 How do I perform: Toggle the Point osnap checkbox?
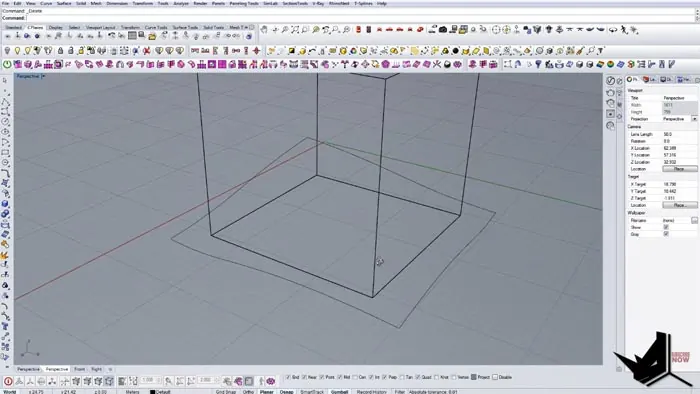tap(322, 377)
